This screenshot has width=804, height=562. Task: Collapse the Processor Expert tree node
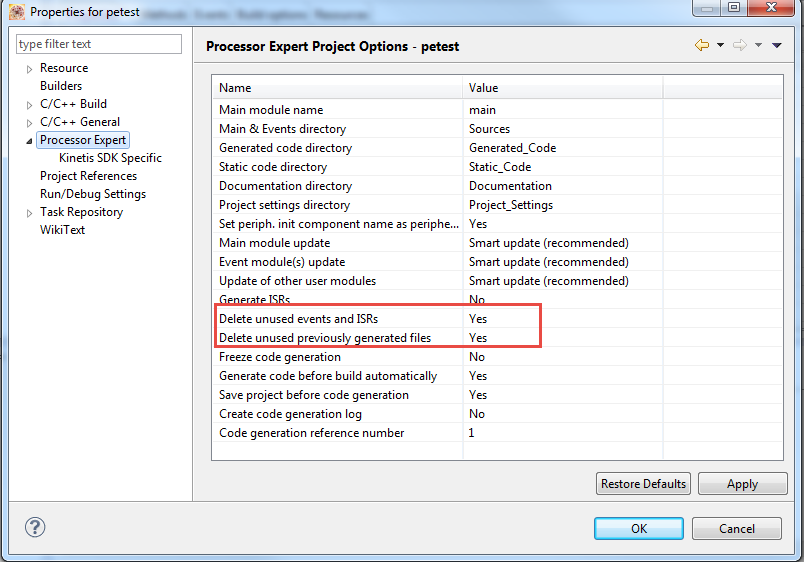point(29,141)
